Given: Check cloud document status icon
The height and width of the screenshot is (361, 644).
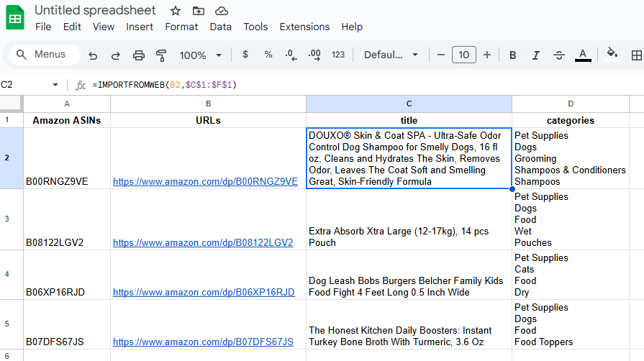Looking at the screenshot, I should point(222,11).
